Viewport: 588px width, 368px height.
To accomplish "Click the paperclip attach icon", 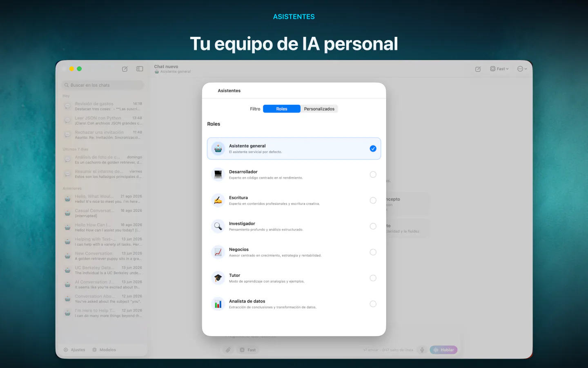I will tap(228, 350).
